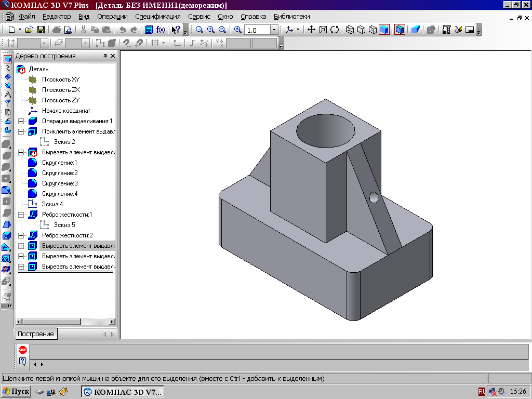Toggle the perspective projection button

(x=415, y=30)
